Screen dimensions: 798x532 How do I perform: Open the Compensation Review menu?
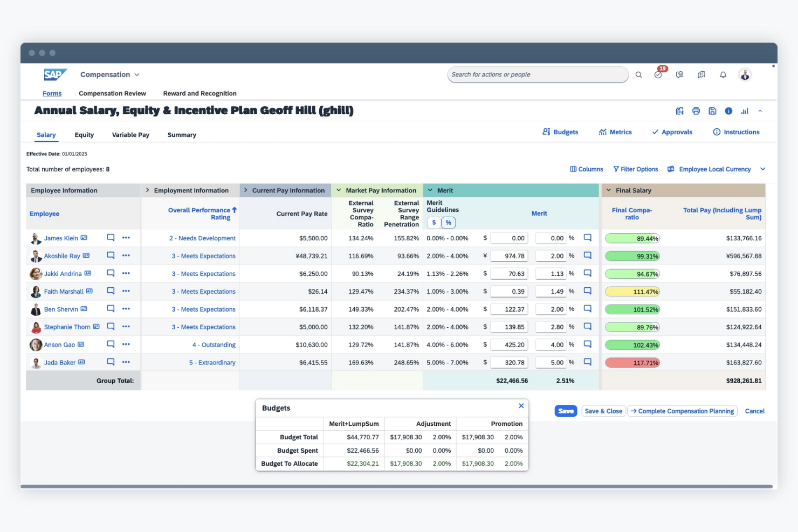[112, 93]
